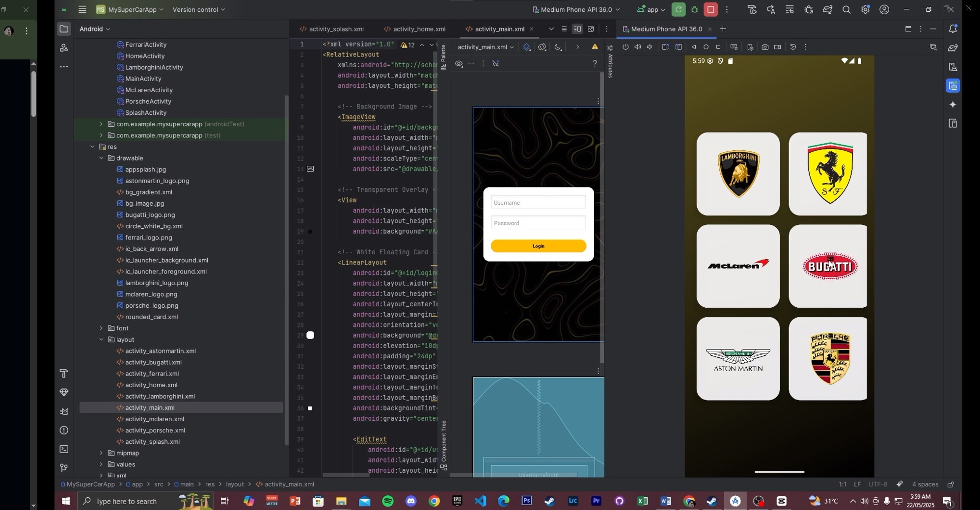Viewport: 980px width, 510px height.
Task: Add a new running device tab
Action: pos(723,29)
